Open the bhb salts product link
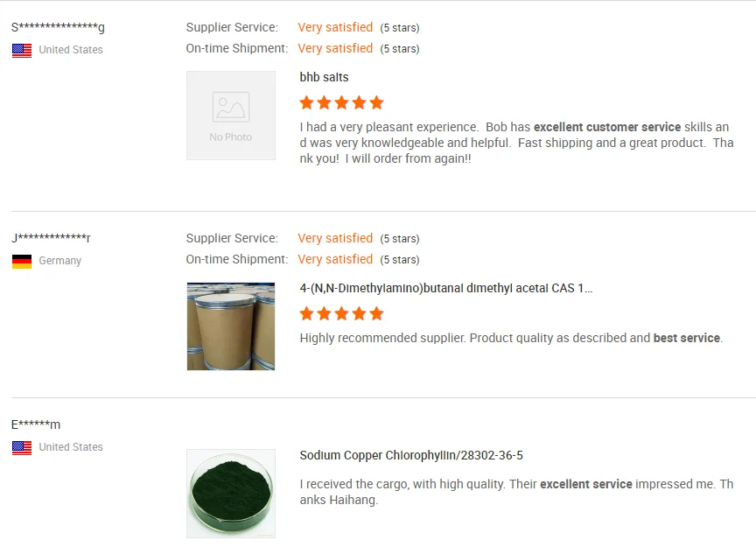 point(324,77)
